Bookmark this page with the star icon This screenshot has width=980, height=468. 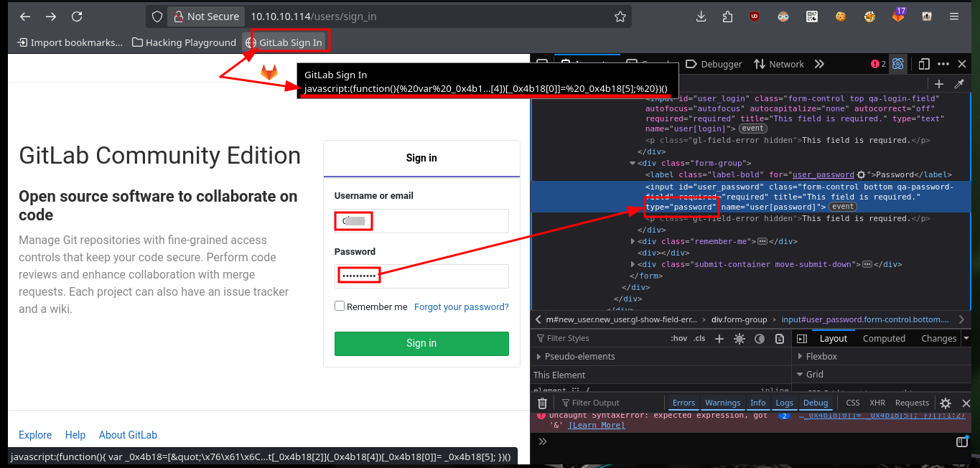pyautogui.click(x=620, y=17)
